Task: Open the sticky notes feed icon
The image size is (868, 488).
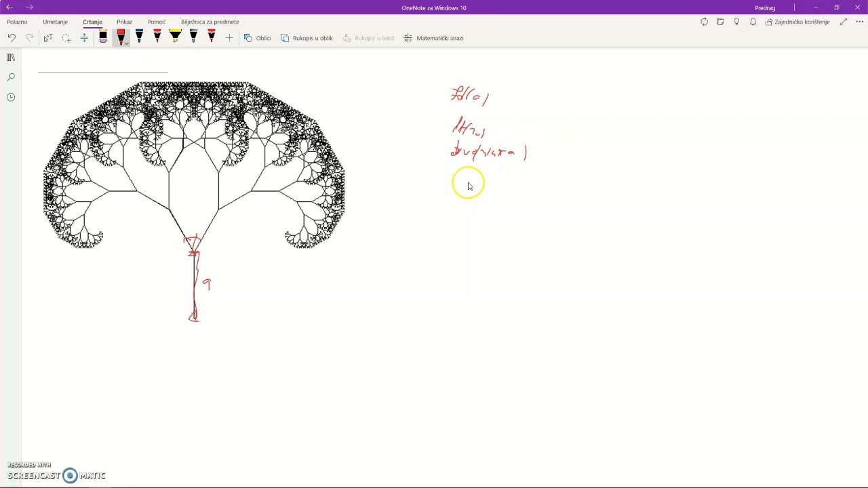Action: pyautogui.click(x=720, y=22)
